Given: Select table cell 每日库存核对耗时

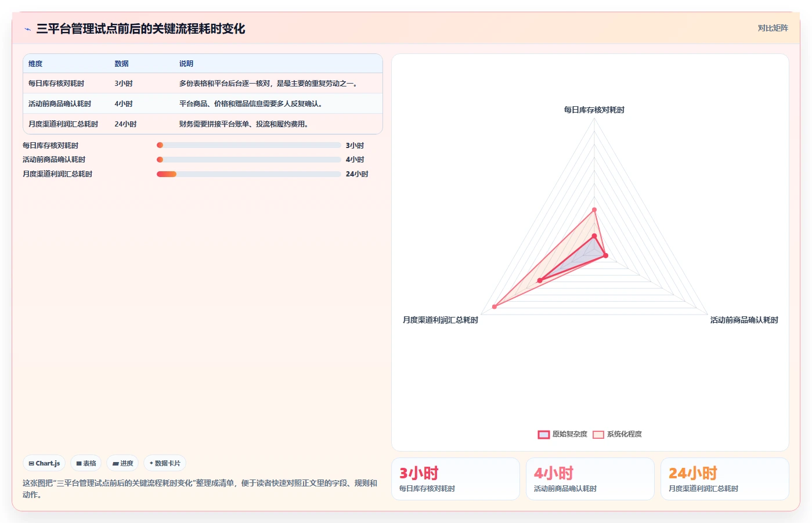Looking at the screenshot, I should [56, 84].
